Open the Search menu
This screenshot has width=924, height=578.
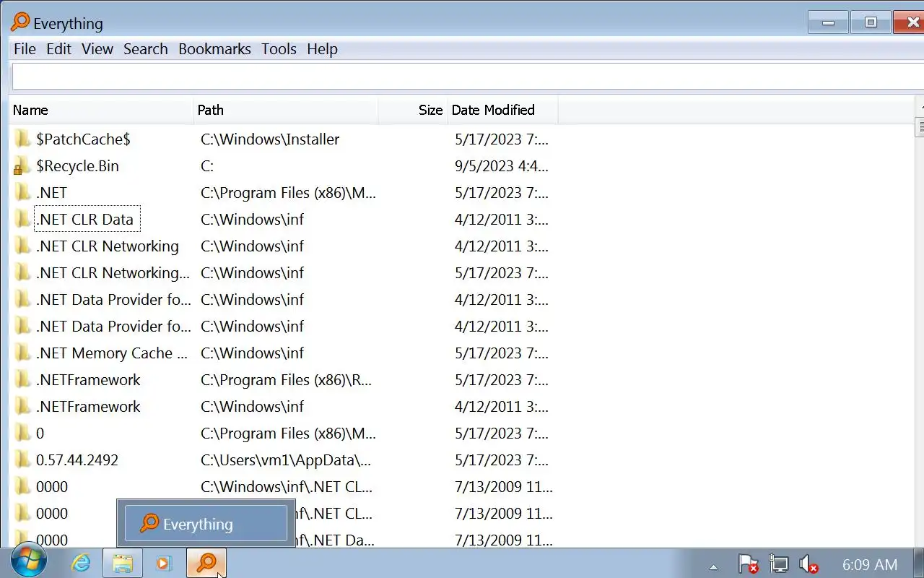click(145, 49)
